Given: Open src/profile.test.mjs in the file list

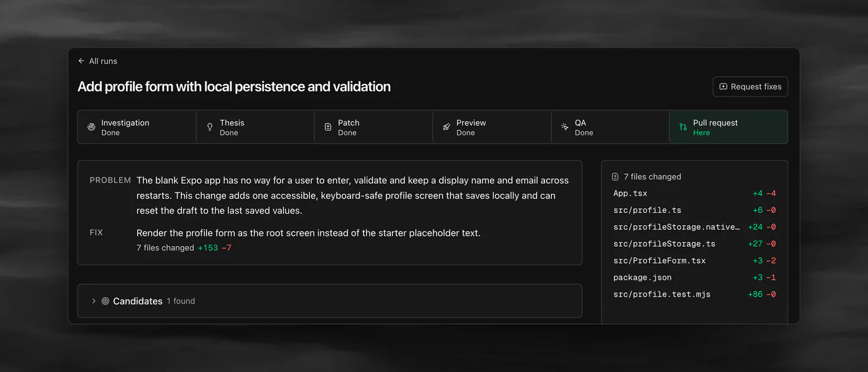Looking at the screenshot, I should [x=694, y=295].
